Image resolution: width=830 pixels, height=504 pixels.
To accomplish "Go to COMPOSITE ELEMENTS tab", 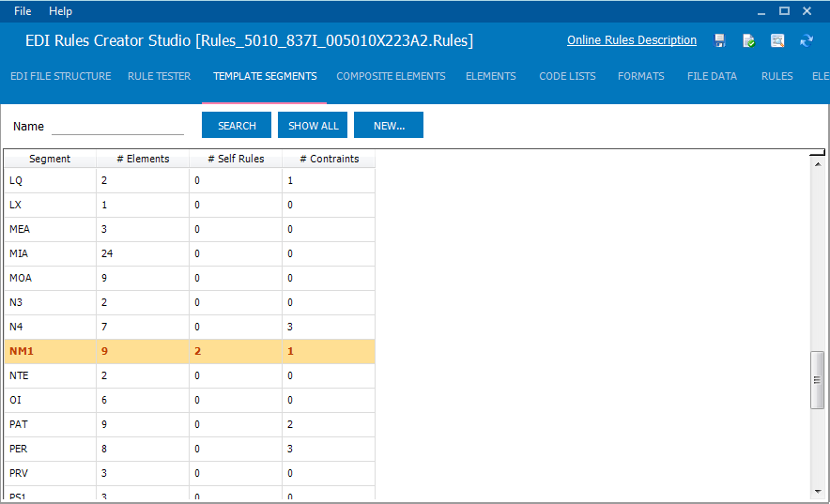I will 391,76.
